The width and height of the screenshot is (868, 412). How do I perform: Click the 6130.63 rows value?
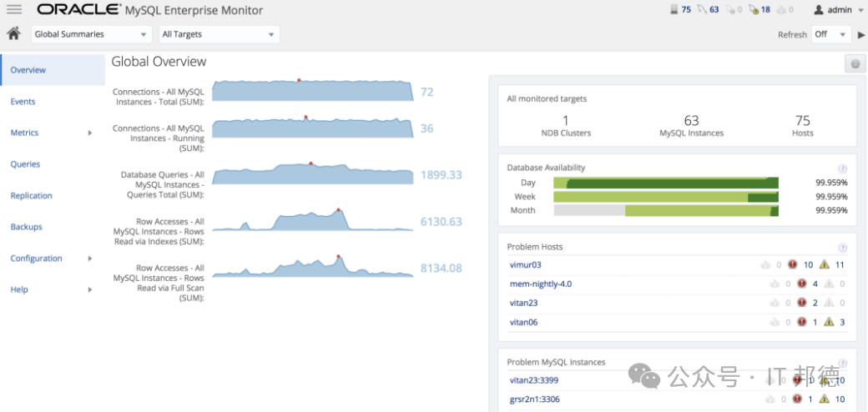[442, 222]
